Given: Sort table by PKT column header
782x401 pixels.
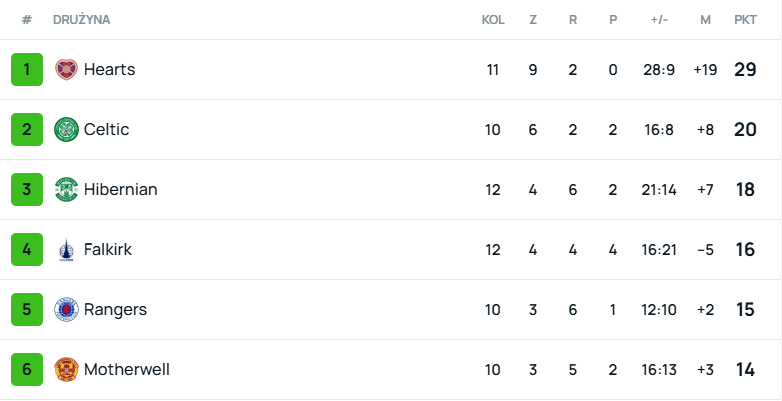Looking at the screenshot, I should 745,20.
